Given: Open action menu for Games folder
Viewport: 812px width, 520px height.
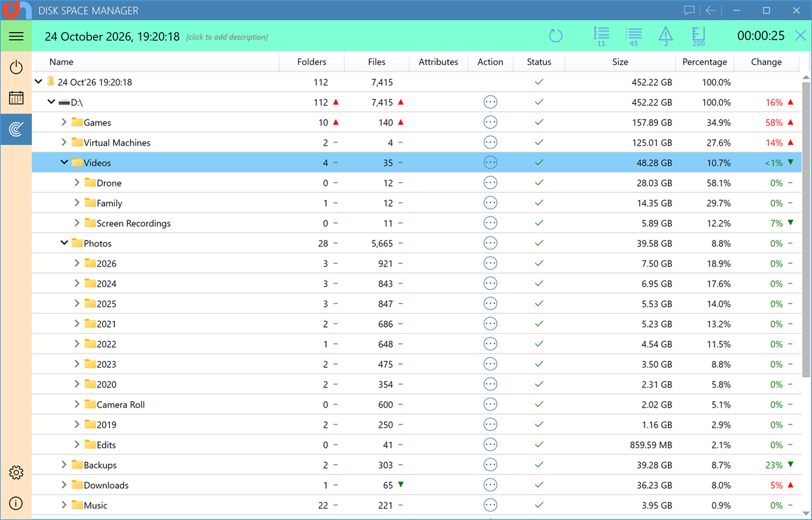Looking at the screenshot, I should click(x=490, y=122).
